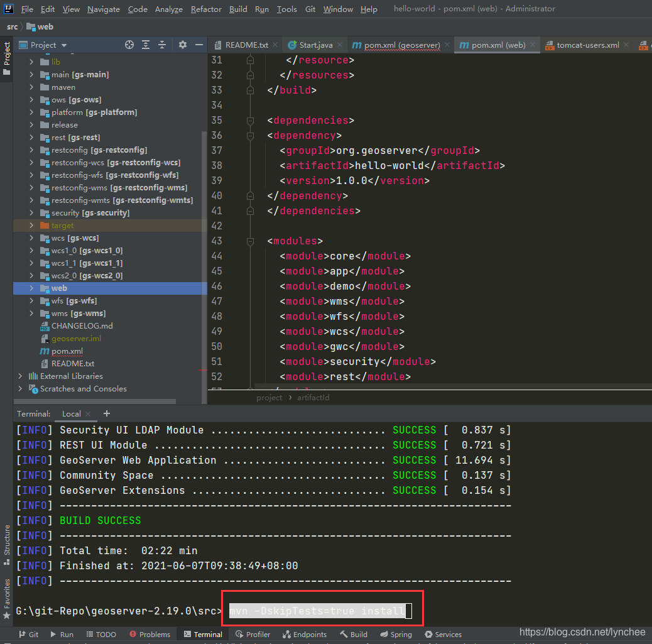652x644 pixels.
Task: Click the terminal command prompt line
Action: click(x=214, y=611)
